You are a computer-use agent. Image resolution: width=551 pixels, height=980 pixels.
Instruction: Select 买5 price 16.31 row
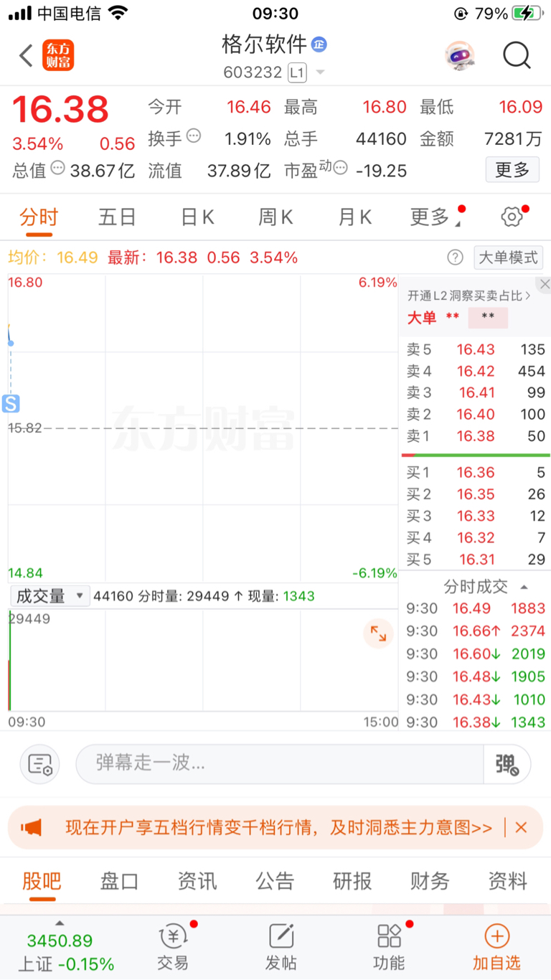click(x=476, y=560)
